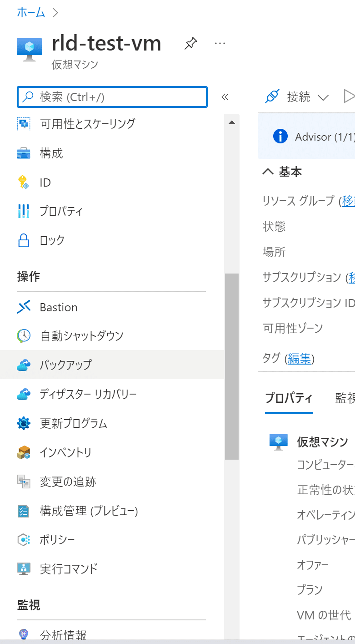This screenshot has height=644, width=355.
Task: Switch to the 監視 tab
Action: 345,398
